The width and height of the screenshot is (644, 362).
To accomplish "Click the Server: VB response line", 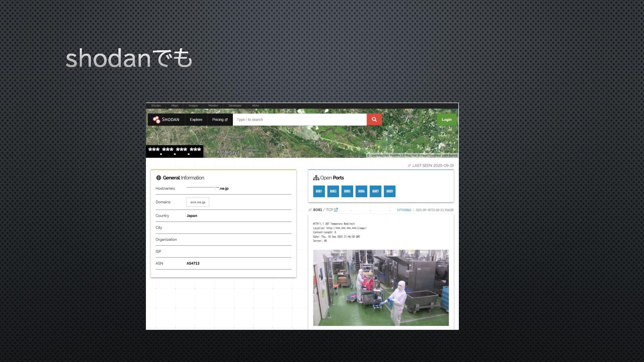I will 320,241.
